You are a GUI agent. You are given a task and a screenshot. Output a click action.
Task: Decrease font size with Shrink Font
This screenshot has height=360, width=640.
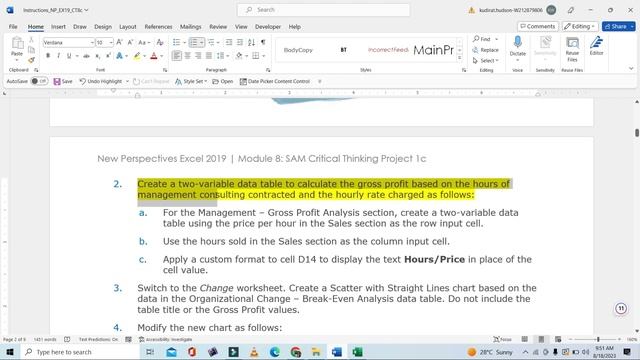click(x=130, y=42)
